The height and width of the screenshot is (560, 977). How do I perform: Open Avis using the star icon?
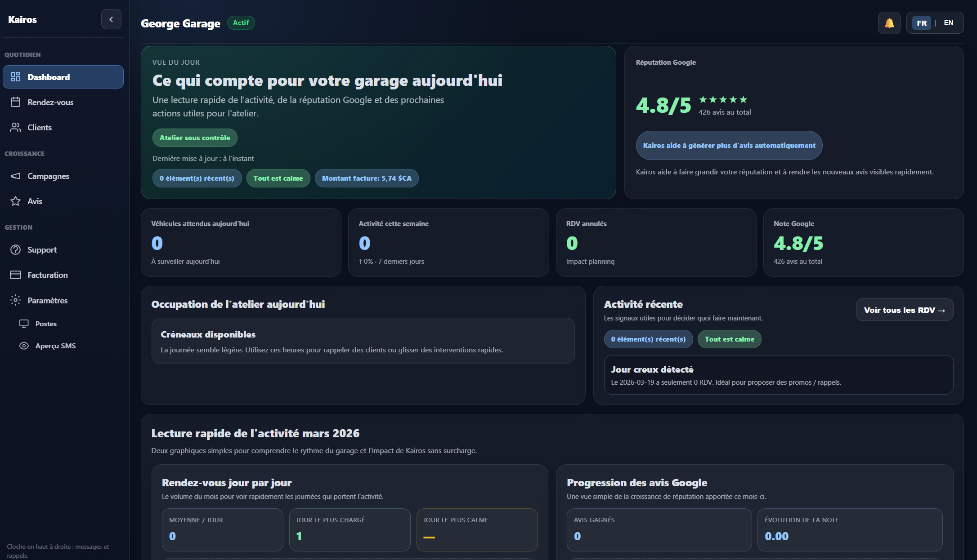[15, 201]
